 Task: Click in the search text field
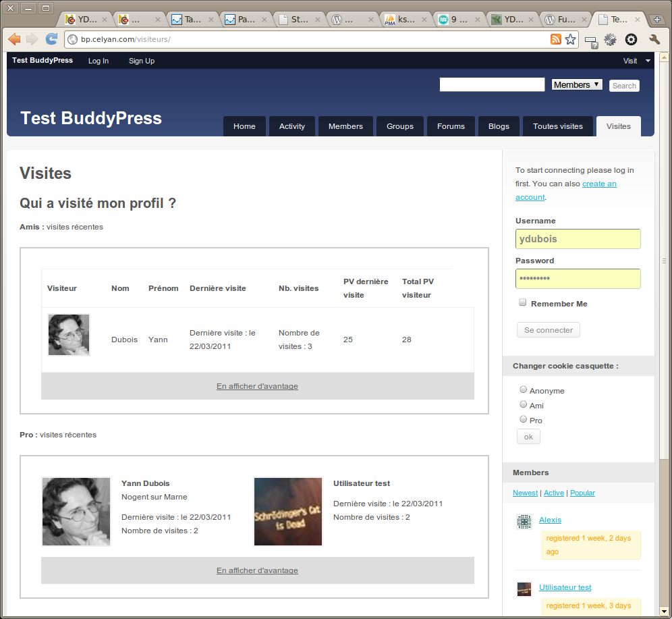(492, 84)
